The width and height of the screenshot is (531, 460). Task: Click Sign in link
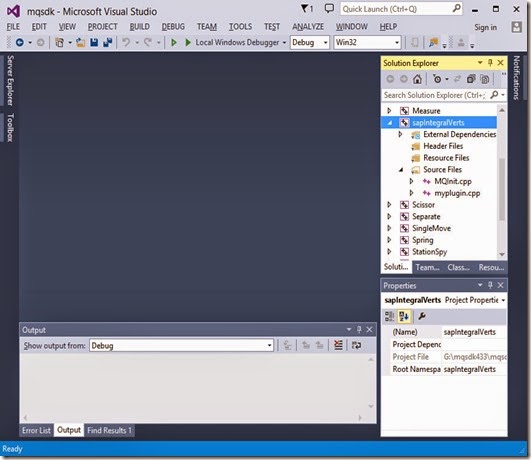point(485,27)
